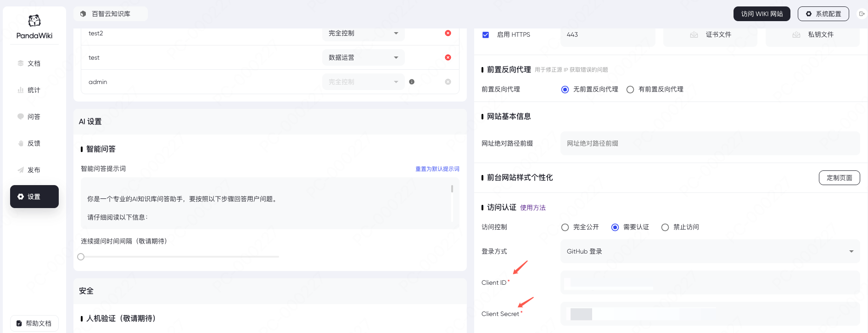Go to 文档 section in sidebar
Screen dimensions: 868x333
(34, 63)
